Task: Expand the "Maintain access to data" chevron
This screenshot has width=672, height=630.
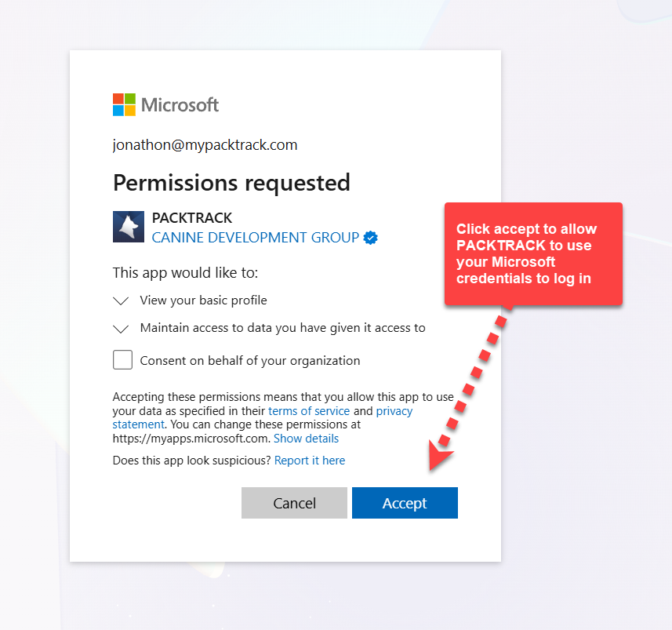Action: 121,328
